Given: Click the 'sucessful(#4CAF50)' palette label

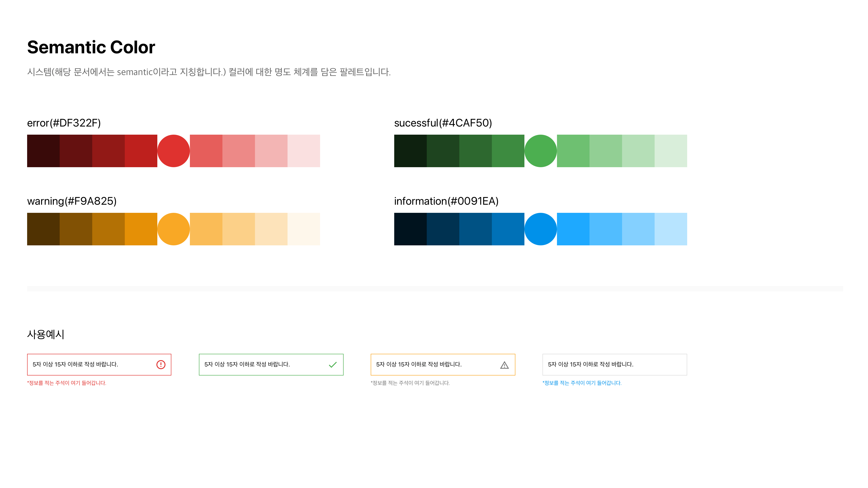Looking at the screenshot, I should pyautogui.click(x=443, y=123).
